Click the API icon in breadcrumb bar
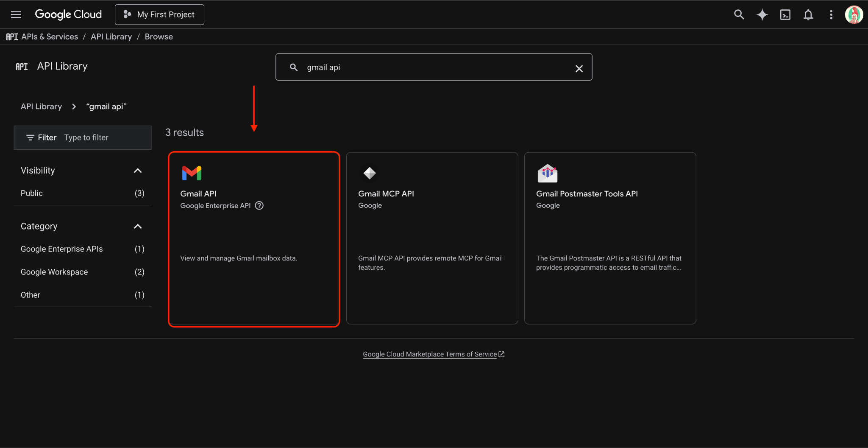The image size is (868, 448). (12, 37)
